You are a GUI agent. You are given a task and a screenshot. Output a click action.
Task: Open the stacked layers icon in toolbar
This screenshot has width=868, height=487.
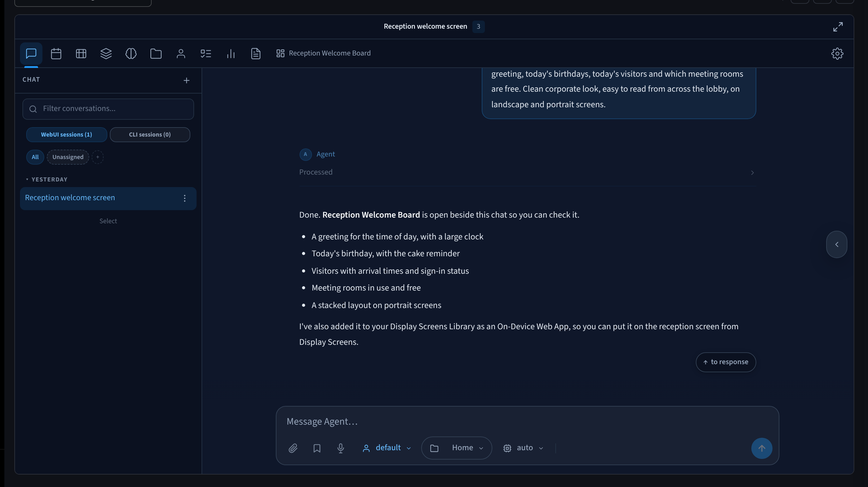(x=106, y=53)
